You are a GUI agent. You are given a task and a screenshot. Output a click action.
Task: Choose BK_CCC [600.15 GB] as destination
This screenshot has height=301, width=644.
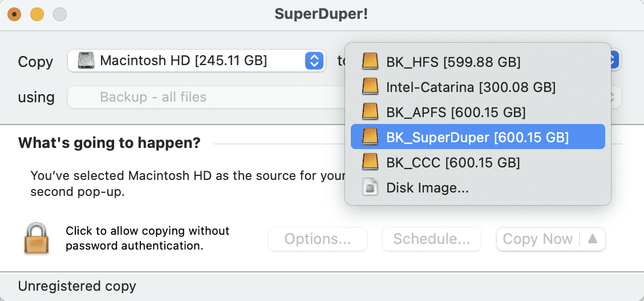477,162
